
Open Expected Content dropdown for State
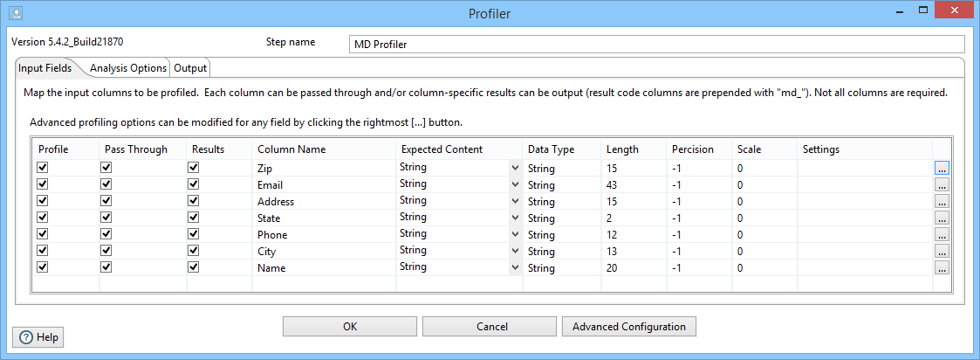[515, 218]
